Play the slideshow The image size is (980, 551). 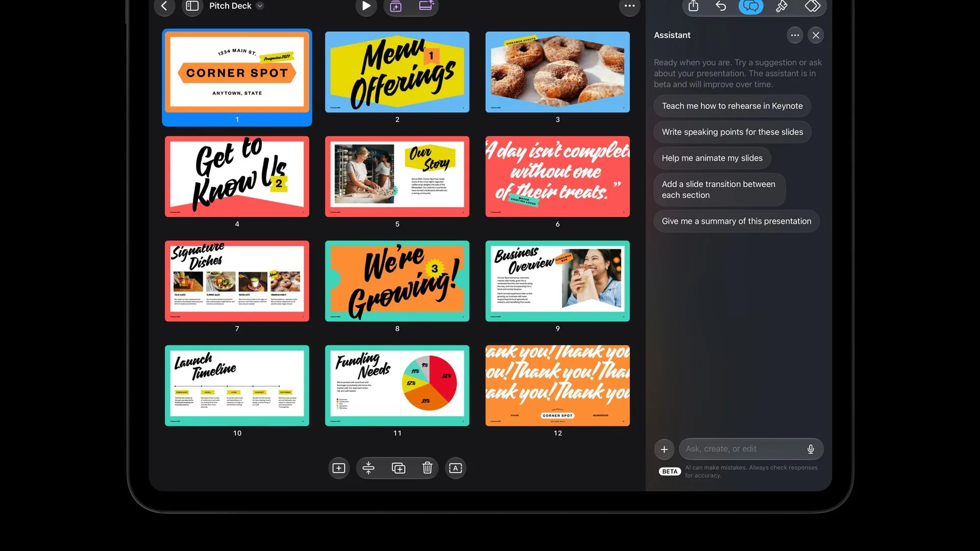click(x=366, y=6)
